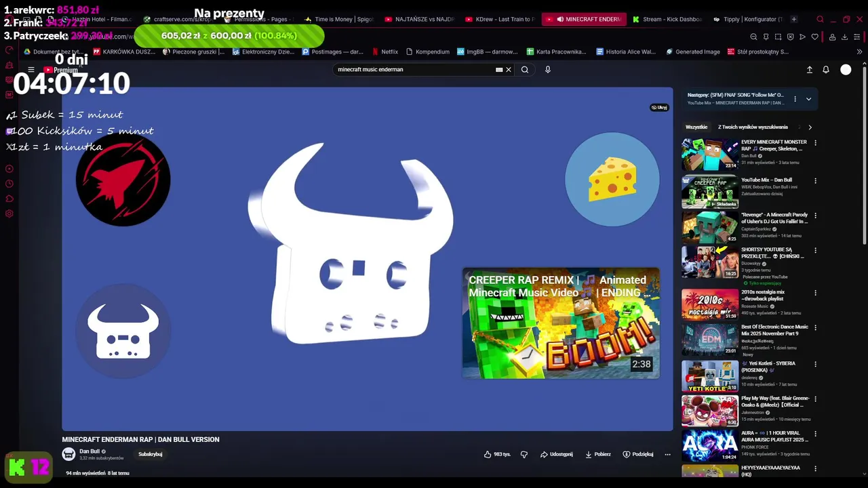Click the YouTube Premium logo
The image size is (868, 488).
tap(61, 70)
